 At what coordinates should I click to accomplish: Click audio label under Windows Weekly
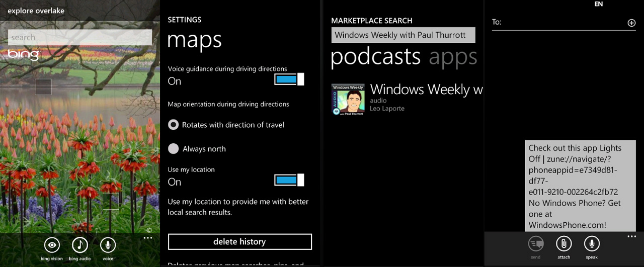[378, 101]
